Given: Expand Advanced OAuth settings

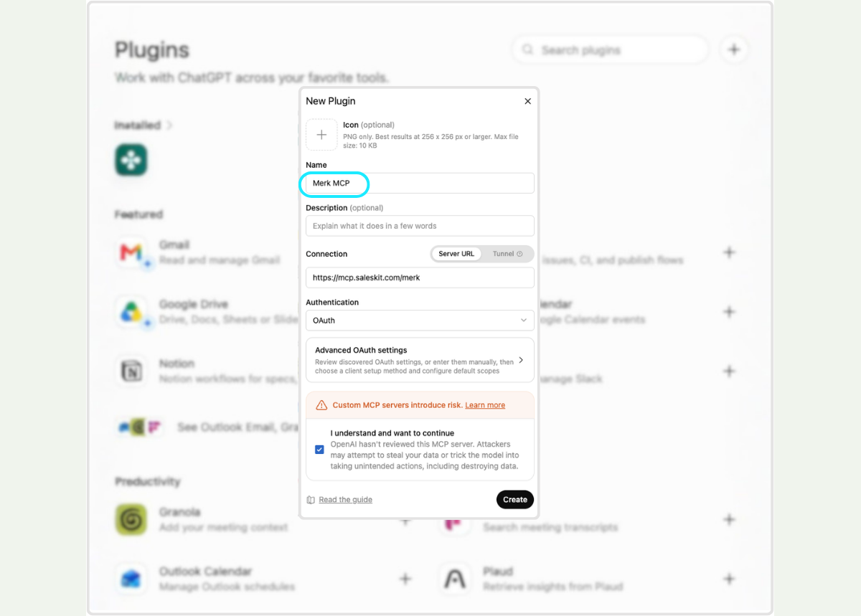Looking at the screenshot, I should pos(420,360).
